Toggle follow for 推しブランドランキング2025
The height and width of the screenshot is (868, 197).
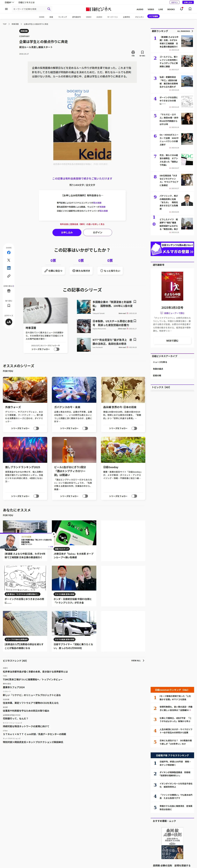[36, 496]
